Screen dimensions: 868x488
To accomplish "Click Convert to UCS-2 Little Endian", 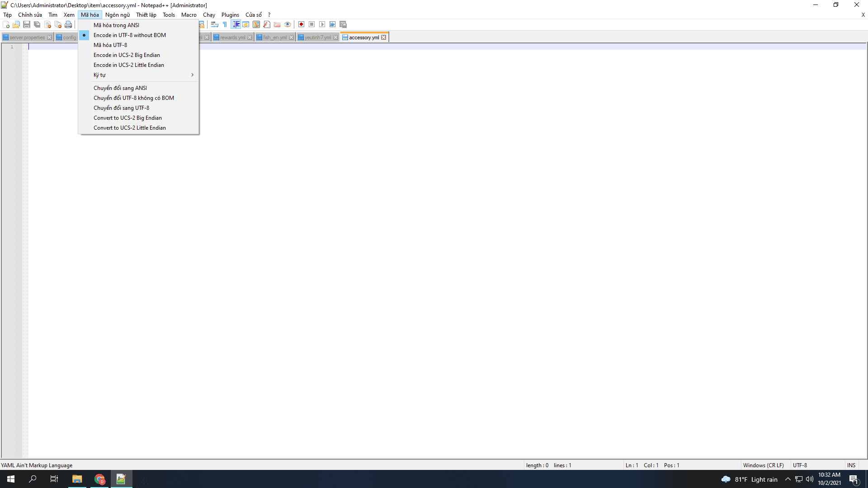I will coord(130,128).
